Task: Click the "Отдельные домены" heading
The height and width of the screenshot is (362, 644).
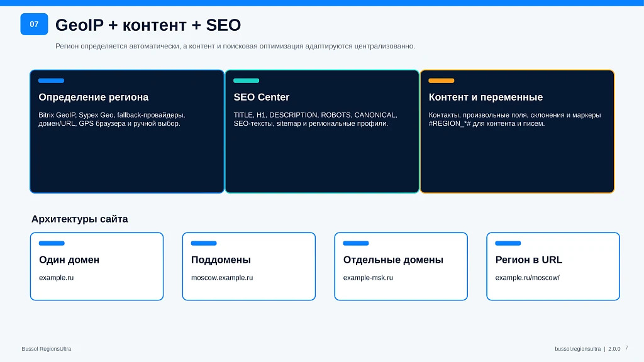Action: pyautogui.click(x=394, y=260)
